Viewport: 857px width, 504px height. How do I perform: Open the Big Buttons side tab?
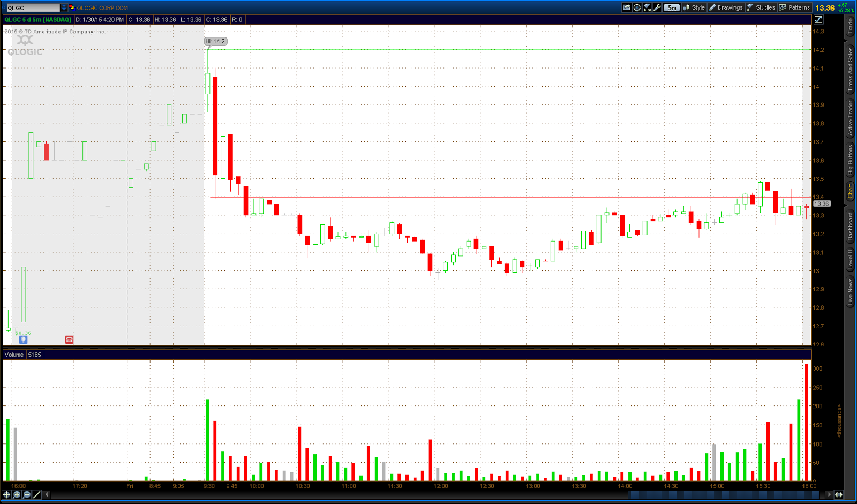(x=850, y=160)
